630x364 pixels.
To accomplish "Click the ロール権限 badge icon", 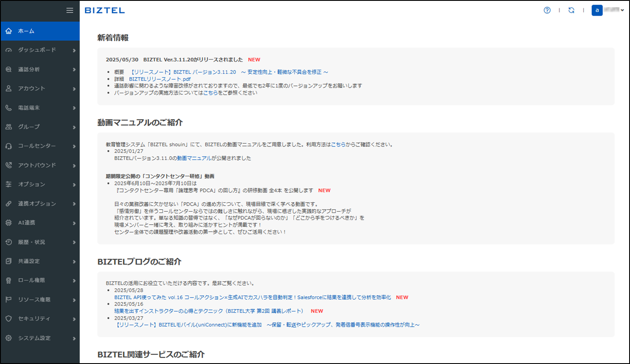I will click(x=8, y=280).
